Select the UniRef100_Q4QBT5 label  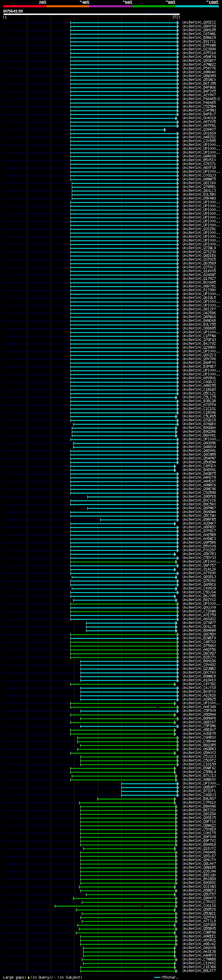199,474
